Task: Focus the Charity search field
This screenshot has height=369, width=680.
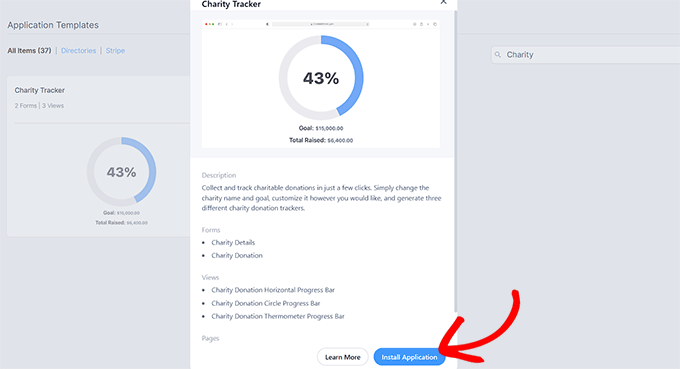Action: [585, 55]
